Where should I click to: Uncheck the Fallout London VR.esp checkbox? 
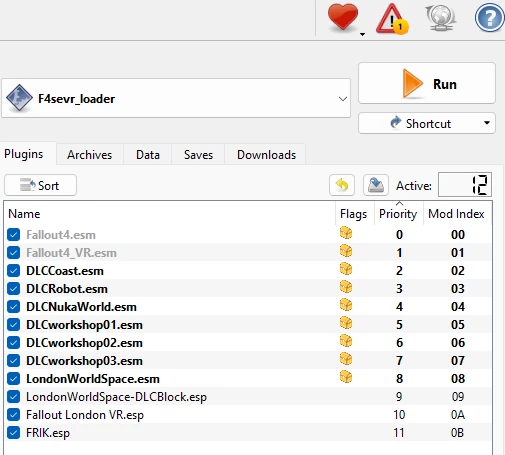pos(14,415)
